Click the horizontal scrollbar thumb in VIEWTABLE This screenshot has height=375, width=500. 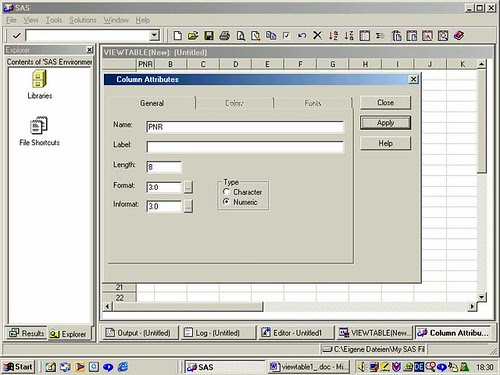pos(188,306)
